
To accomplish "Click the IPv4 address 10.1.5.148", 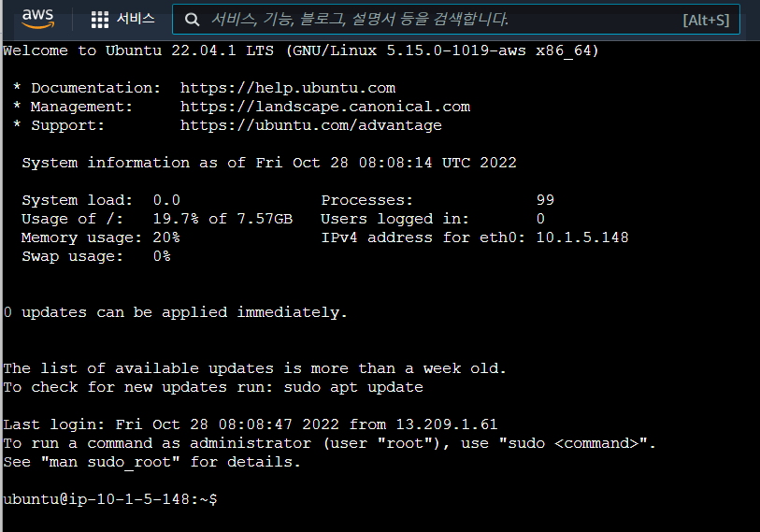I will (582, 237).
